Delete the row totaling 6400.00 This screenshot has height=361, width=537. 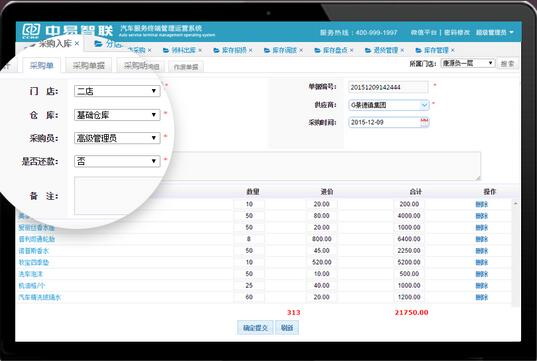click(x=482, y=239)
